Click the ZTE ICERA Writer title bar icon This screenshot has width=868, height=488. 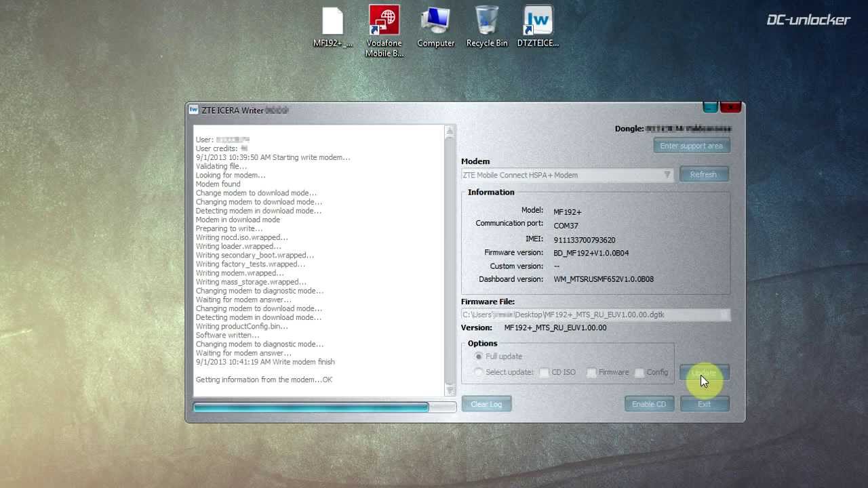[x=193, y=110]
